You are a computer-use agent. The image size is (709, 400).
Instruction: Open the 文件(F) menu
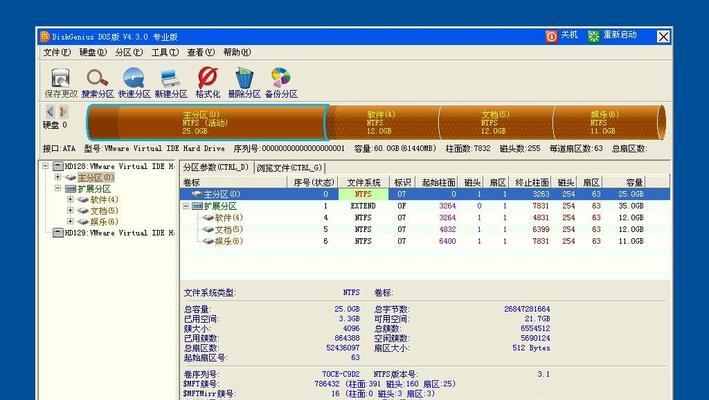[x=57, y=52]
